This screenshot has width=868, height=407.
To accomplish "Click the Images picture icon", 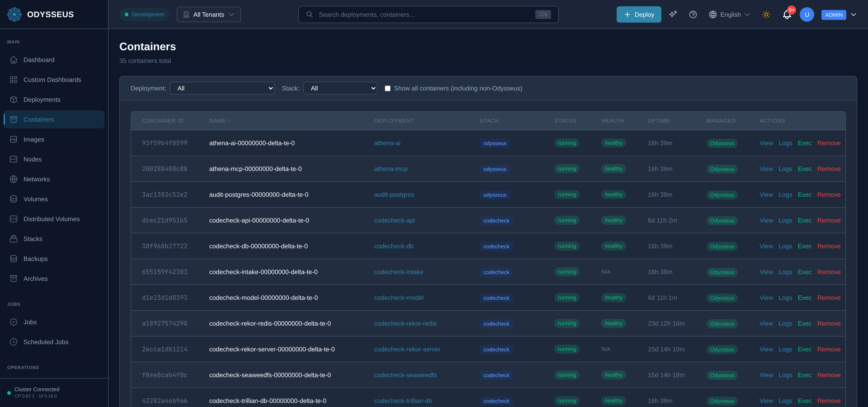I will (x=14, y=139).
